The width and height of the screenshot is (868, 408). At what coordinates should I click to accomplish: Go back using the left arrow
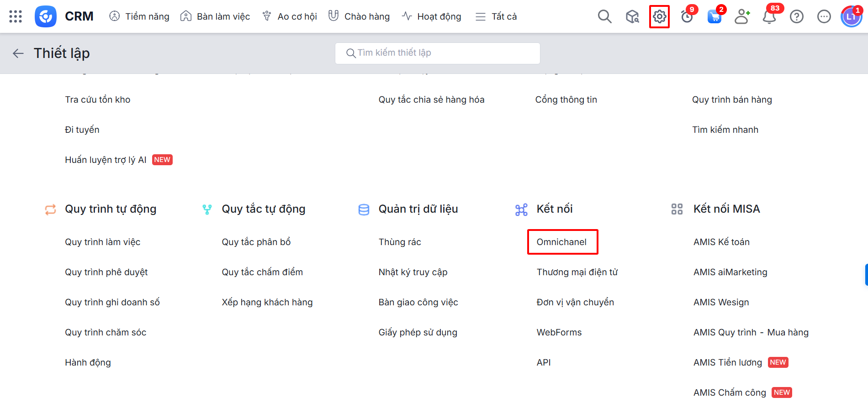[18, 53]
